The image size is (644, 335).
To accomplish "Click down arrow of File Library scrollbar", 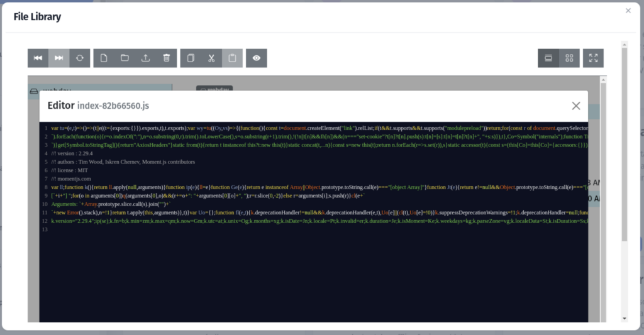I will pos(625,319).
